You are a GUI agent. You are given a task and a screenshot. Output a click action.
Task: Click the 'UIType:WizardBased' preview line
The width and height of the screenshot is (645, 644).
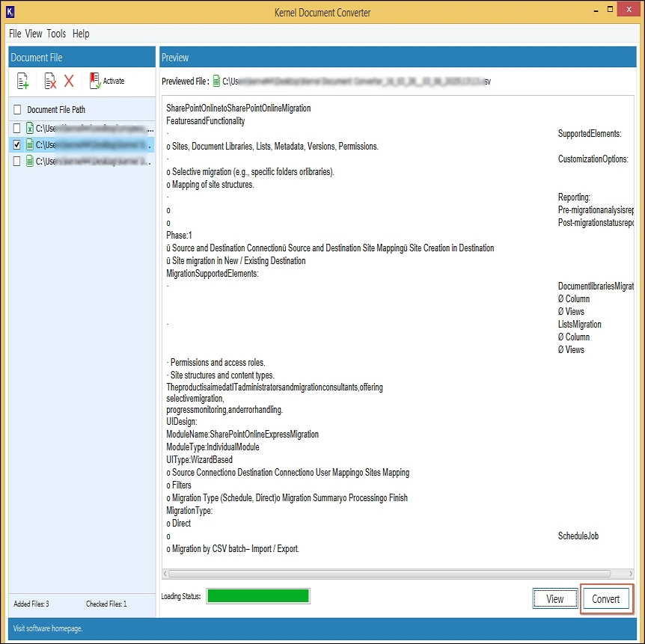pos(199,460)
